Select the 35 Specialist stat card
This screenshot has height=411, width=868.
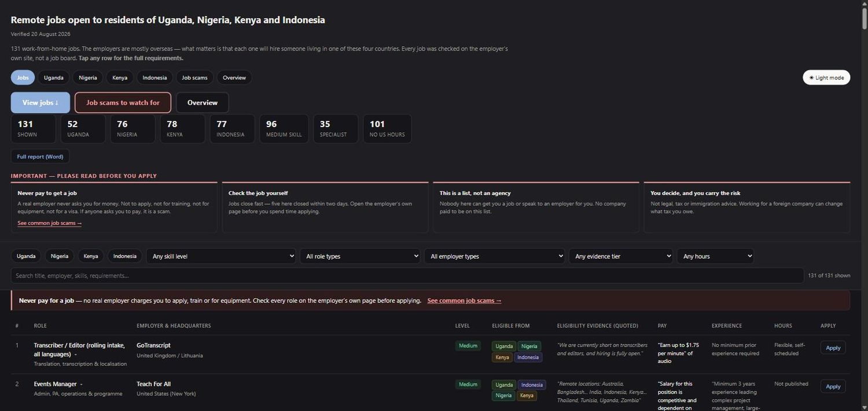pos(336,129)
